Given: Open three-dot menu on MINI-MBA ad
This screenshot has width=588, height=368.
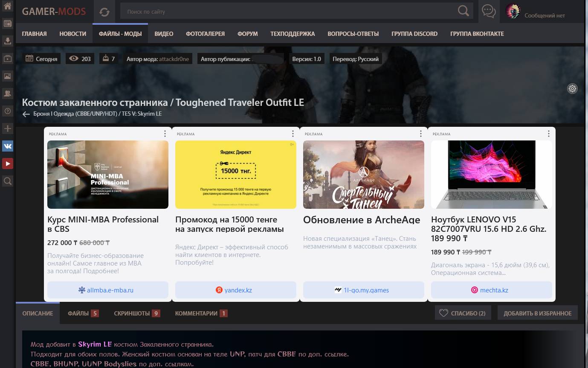Looking at the screenshot, I should [165, 134].
